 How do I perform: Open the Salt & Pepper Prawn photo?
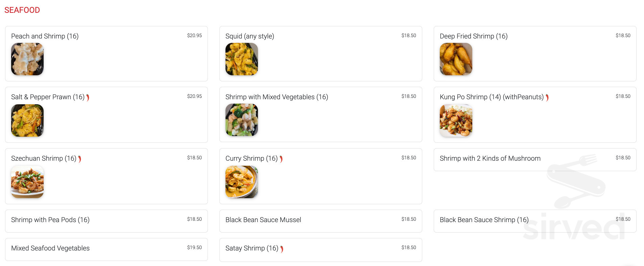click(27, 121)
